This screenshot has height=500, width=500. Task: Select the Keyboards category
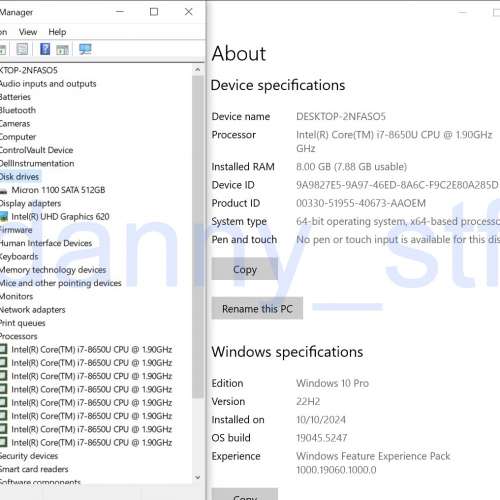coord(19,257)
